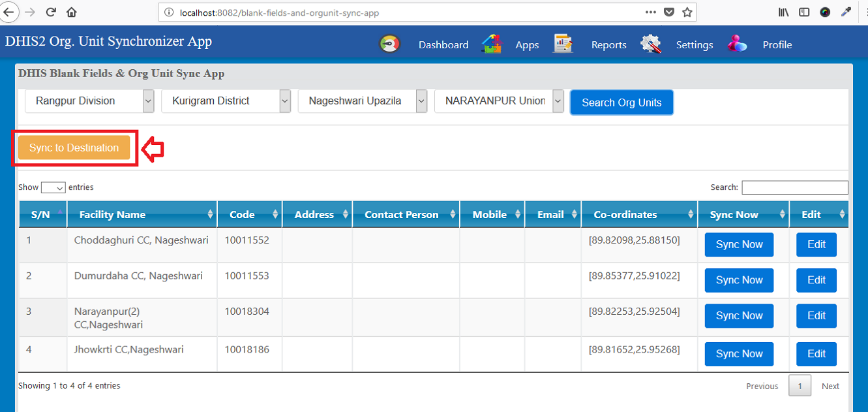The image size is (868, 412).
Task: Edit the Narayanpur(2) CC,Nageshwari row
Action: point(816,315)
